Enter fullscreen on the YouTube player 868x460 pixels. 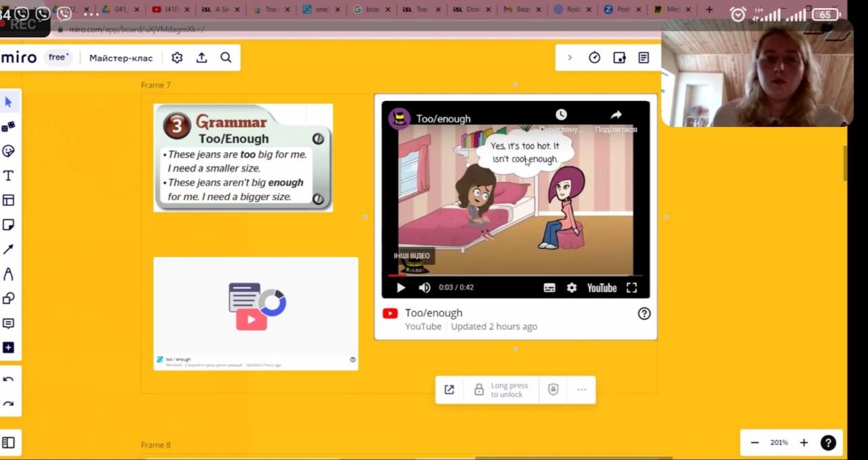(x=631, y=288)
